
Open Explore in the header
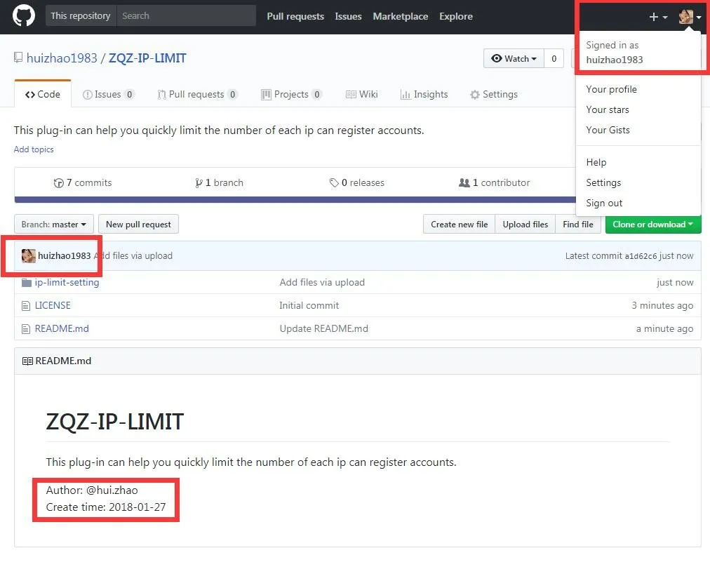click(x=455, y=16)
